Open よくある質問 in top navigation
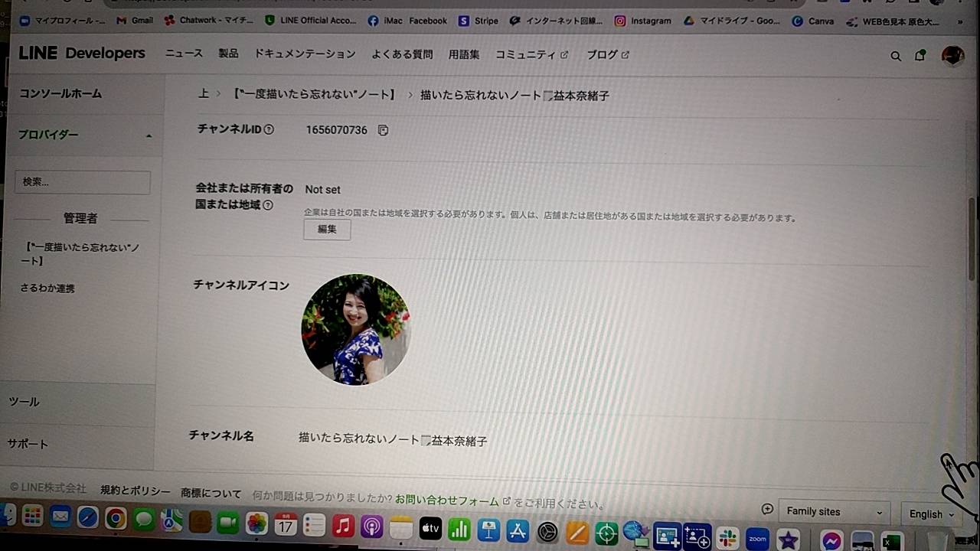 click(x=402, y=54)
